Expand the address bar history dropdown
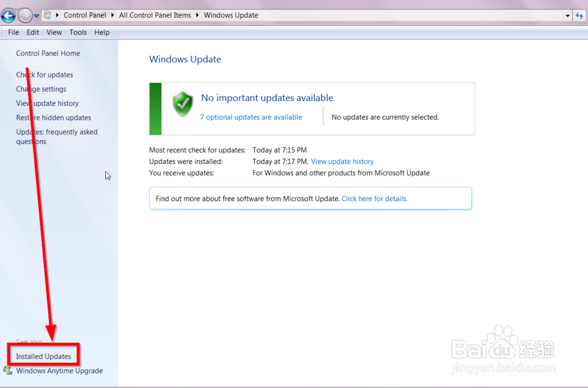Viewport: 588px width, 388px height. [567, 15]
